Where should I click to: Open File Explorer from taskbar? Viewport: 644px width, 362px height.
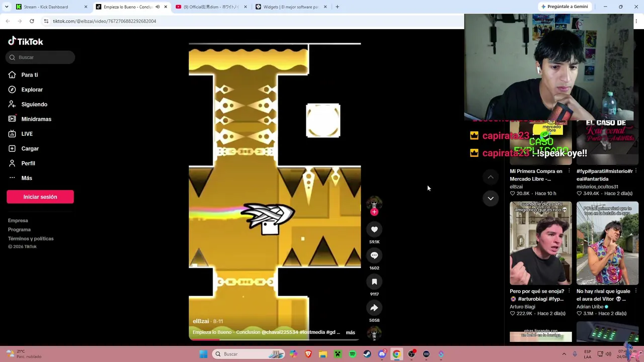pos(323,354)
